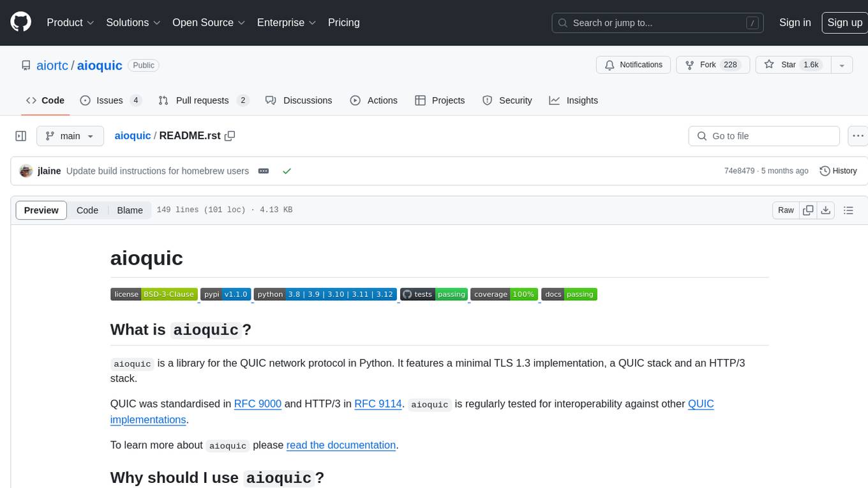Open the more file actions menu
Image resolution: width=868 pixels, height=488 pixels.
pos(858,136)
